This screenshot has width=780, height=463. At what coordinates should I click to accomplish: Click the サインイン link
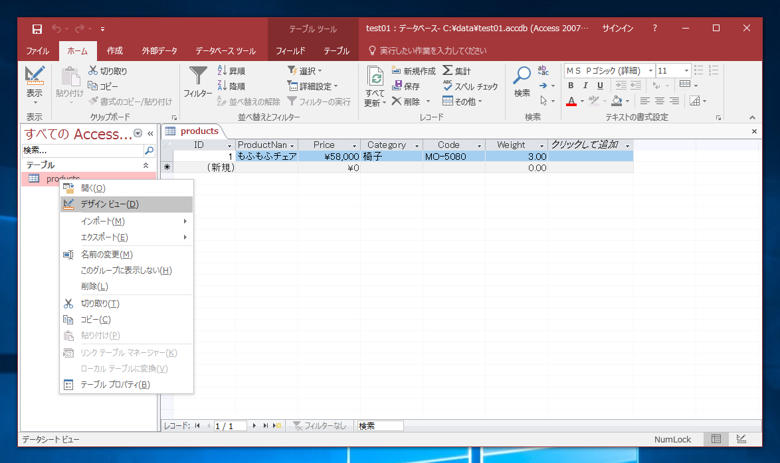coord(618,28)
